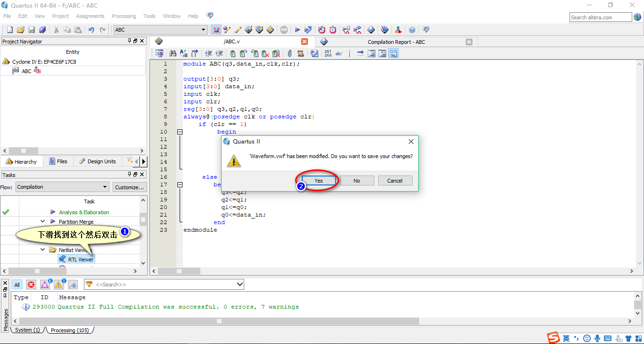Open RTL Viewer in Tasks list
This screenshot has width=644, height=344.
(x=80, y=259)
